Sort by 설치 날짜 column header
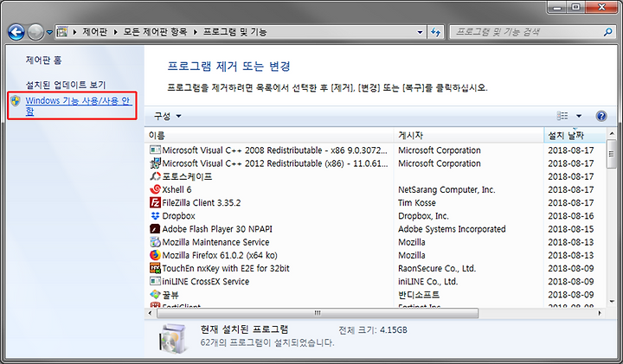623x364 pixels. [575, 136]
